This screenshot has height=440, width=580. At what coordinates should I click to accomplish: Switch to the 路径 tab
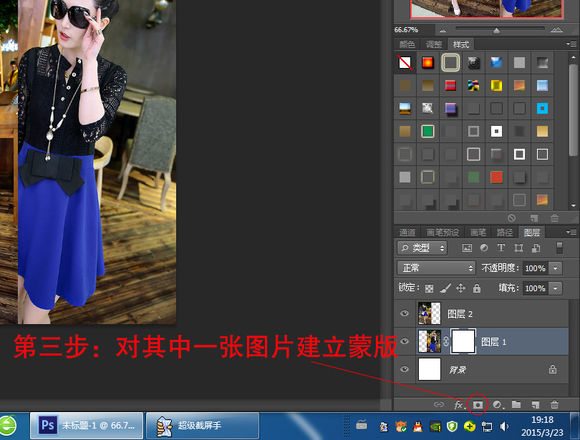pos(504,232)
